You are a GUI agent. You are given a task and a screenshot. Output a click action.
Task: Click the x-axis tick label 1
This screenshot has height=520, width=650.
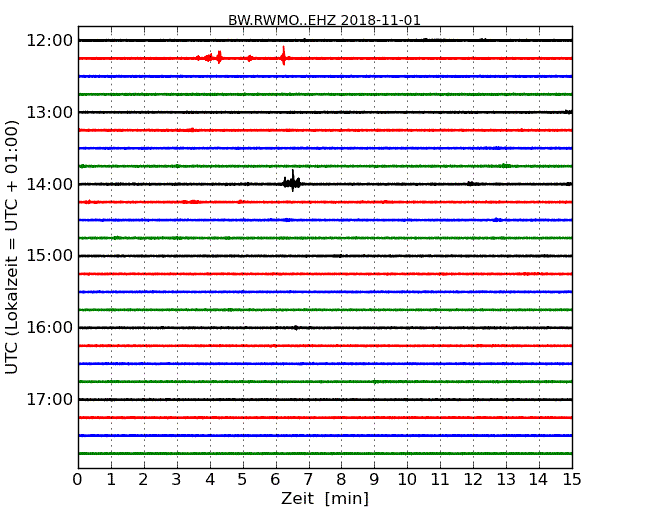pyautogui.click(x=111, y=480)
